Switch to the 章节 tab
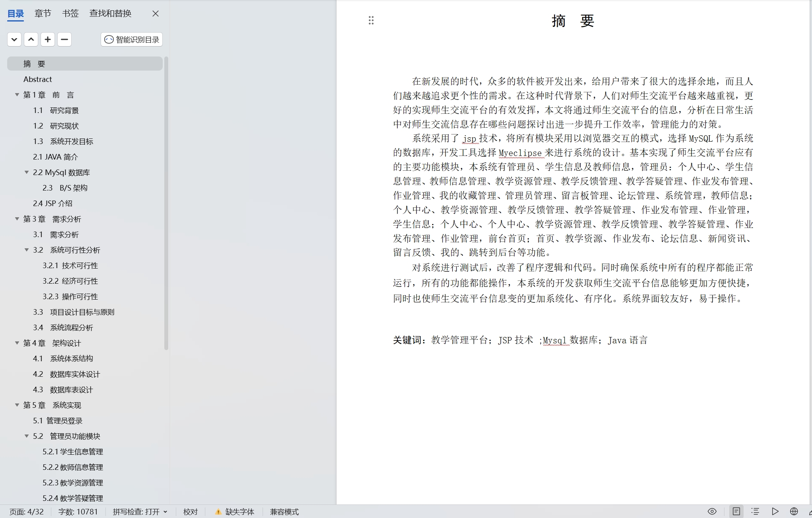Screen dimensions: 812x518 43,14
